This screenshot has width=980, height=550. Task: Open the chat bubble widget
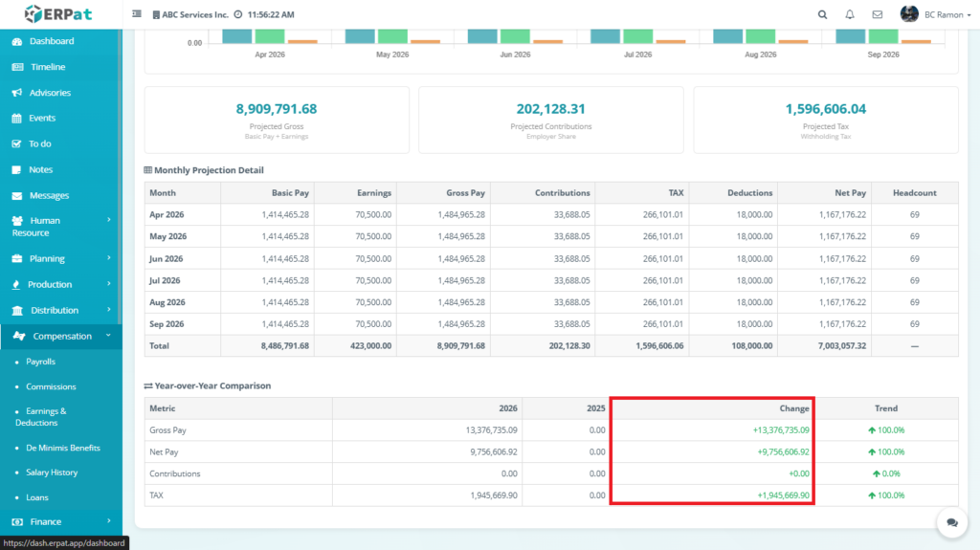pos(952,522)
